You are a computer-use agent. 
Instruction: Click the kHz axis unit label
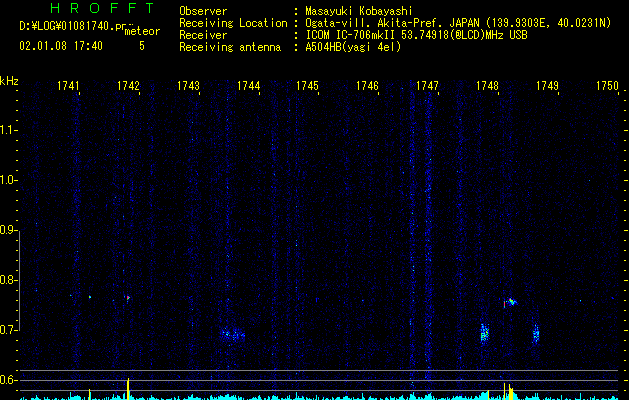(9, 81)
